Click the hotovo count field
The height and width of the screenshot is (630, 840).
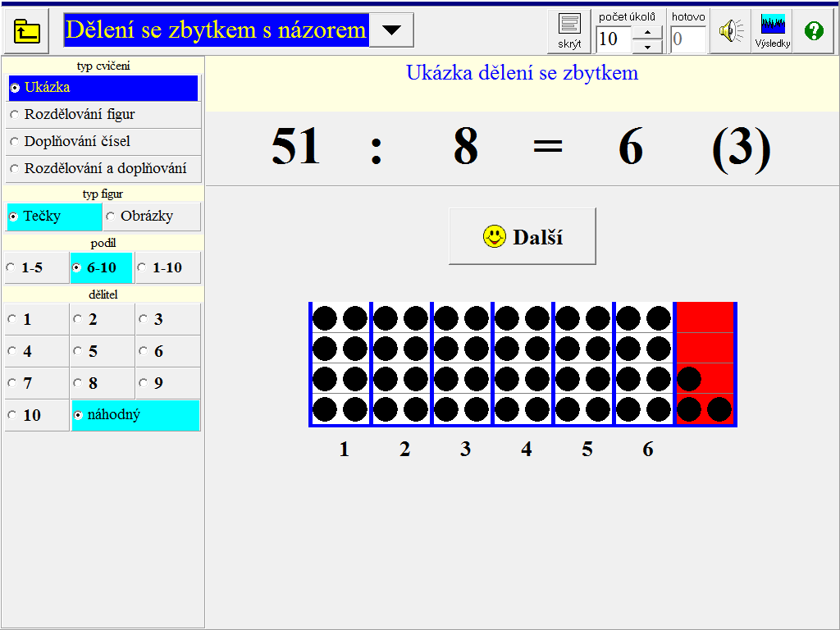click(688, 39)
